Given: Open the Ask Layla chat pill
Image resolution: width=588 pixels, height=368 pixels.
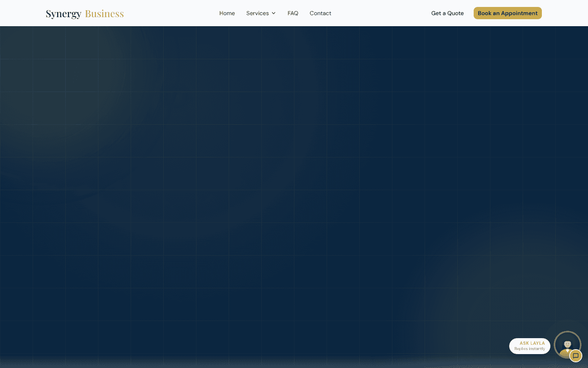Looking at the screenshot, I should click(530, 346).
